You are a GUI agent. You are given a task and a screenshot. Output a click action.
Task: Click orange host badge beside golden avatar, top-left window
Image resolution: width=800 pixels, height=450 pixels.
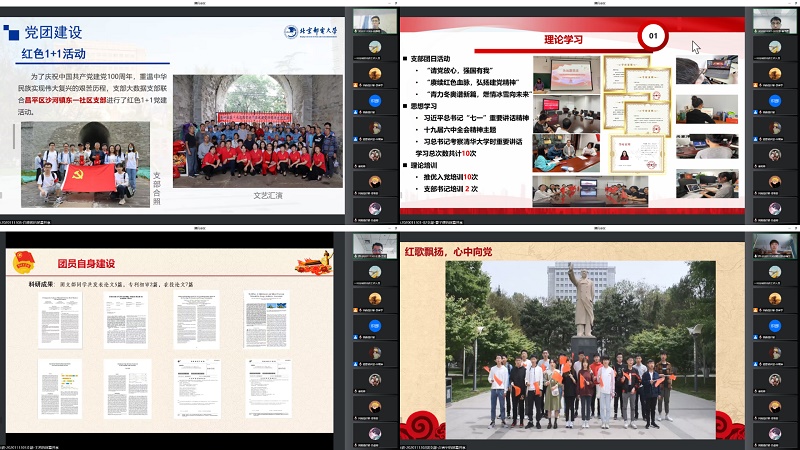click(356, 85)
